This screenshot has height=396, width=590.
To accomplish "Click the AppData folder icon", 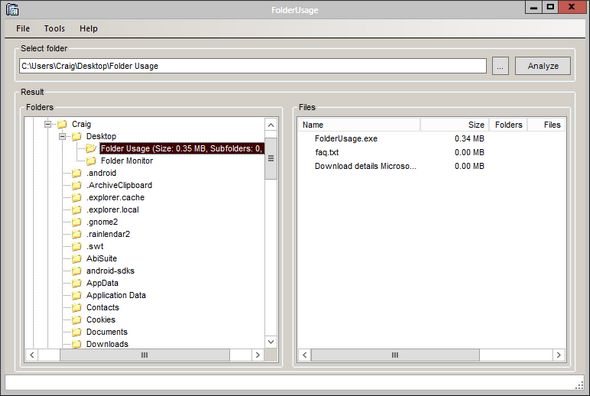I will pos(76,283).
